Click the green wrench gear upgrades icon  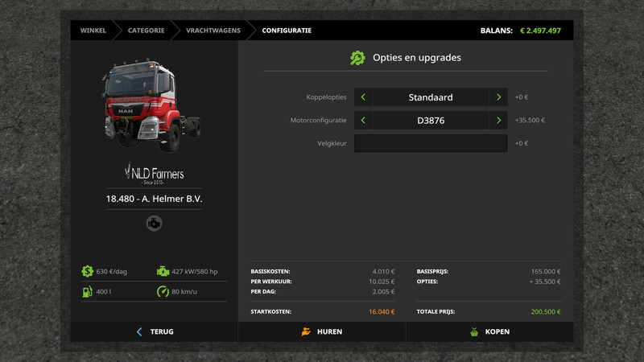(x=357, y=58)
